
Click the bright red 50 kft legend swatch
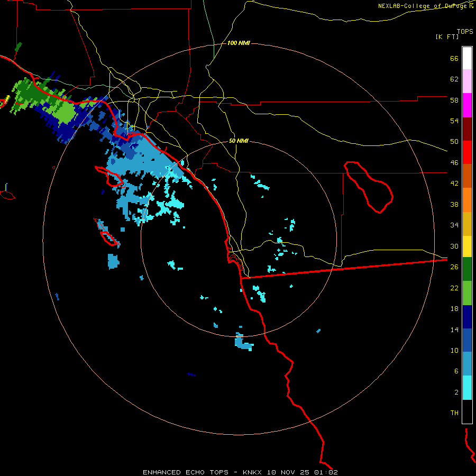tap(467, 152)
